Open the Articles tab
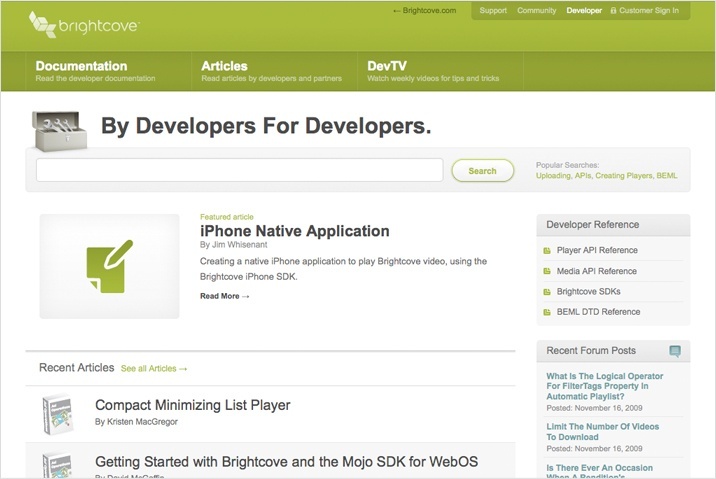716x479 pixels. 274,71
